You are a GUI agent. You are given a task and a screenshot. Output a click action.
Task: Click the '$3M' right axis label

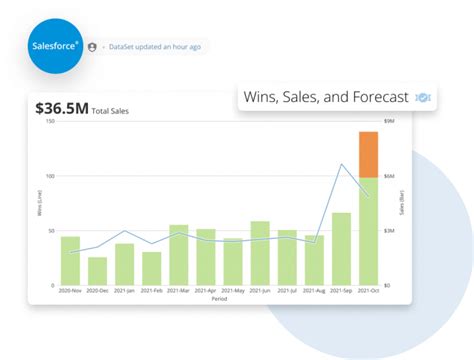389,231
